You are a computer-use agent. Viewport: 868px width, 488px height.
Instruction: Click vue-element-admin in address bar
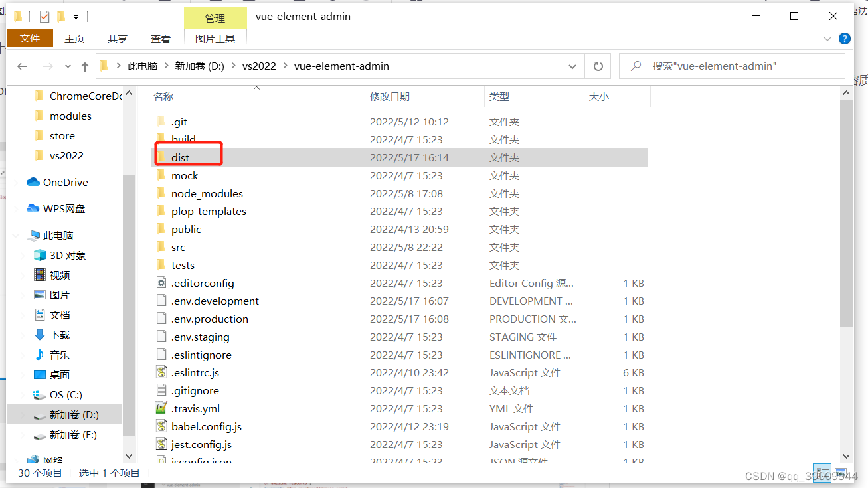pyautogui.click(x=341, y=66)
